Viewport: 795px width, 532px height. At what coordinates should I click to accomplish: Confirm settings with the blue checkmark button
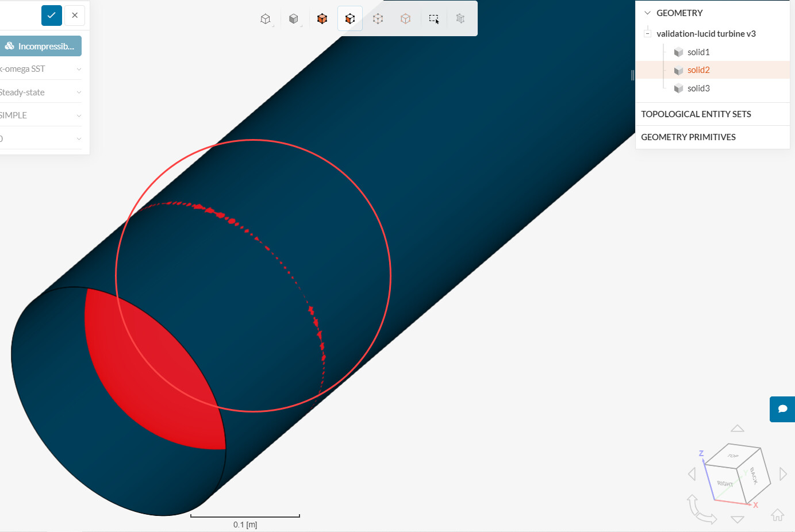(x=52, y=16)
